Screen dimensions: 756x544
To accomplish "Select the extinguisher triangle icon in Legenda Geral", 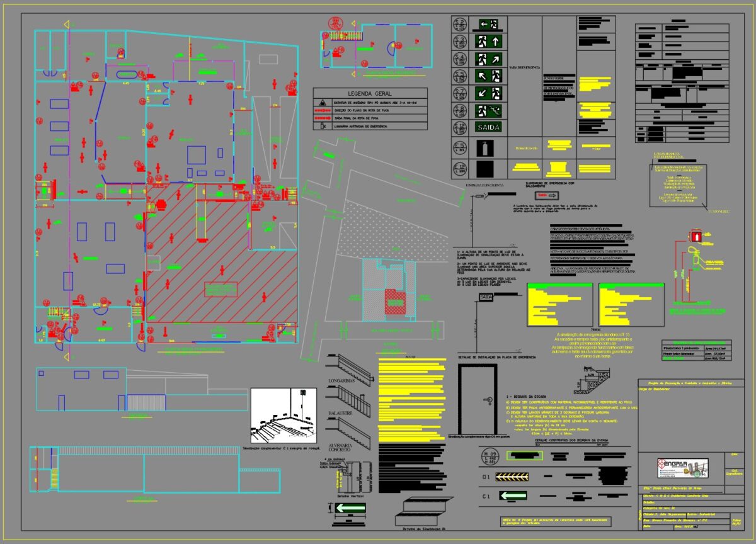I will (x=323, y=101).
